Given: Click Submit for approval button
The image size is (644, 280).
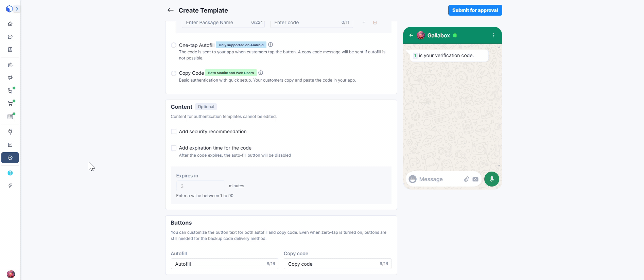Looking at the screenshot, I should click(475, 10).
